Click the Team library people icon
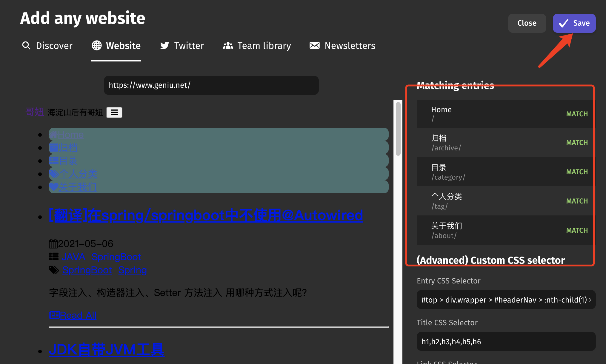The width and height of the screenshot is (606, 364). coord(229,45)
